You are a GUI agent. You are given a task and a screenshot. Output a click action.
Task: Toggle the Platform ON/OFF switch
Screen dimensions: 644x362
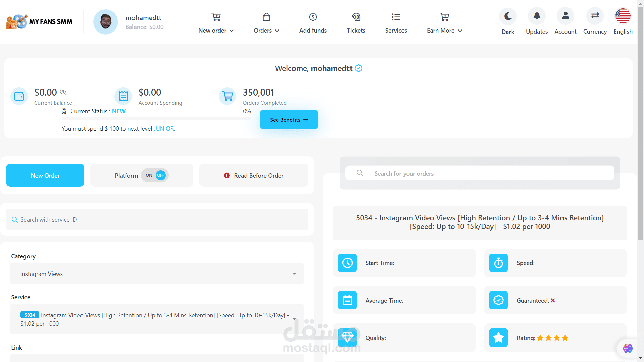(155, 175)
